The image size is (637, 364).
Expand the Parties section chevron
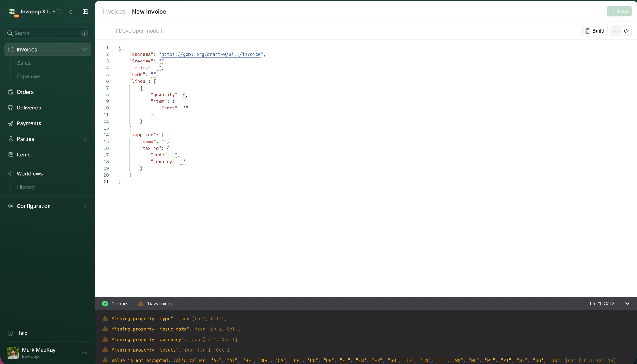pyautogui.click(x=84, y=139)
